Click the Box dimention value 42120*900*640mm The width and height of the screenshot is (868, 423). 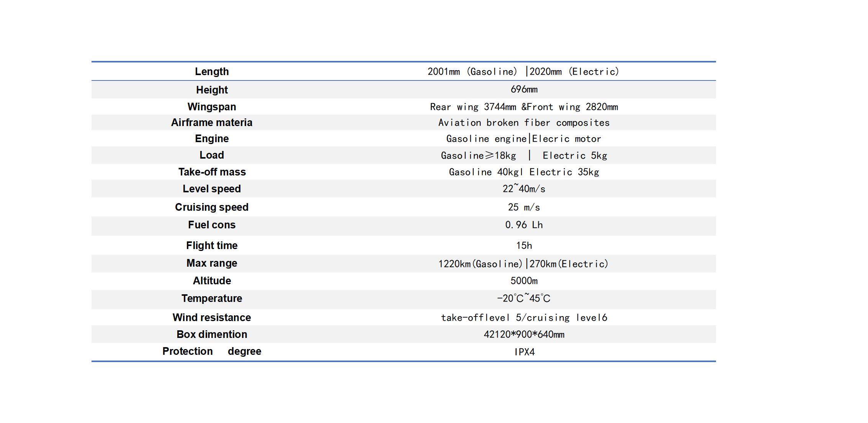[x=524, y=334]
